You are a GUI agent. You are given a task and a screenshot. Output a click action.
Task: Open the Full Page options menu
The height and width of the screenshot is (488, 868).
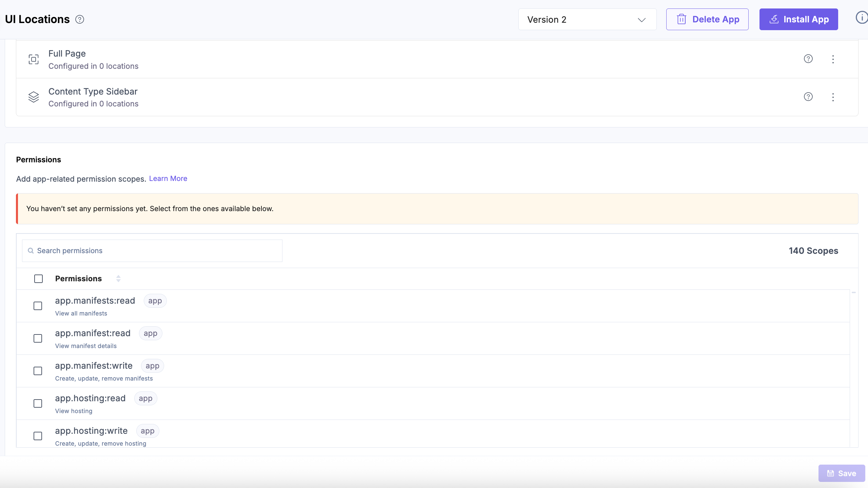[833, 59]
